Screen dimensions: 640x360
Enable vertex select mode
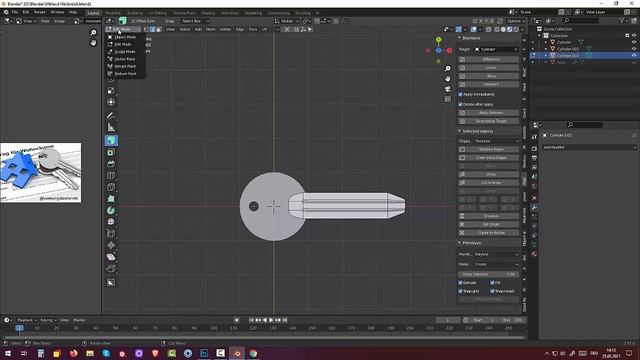tap(146, 29)
